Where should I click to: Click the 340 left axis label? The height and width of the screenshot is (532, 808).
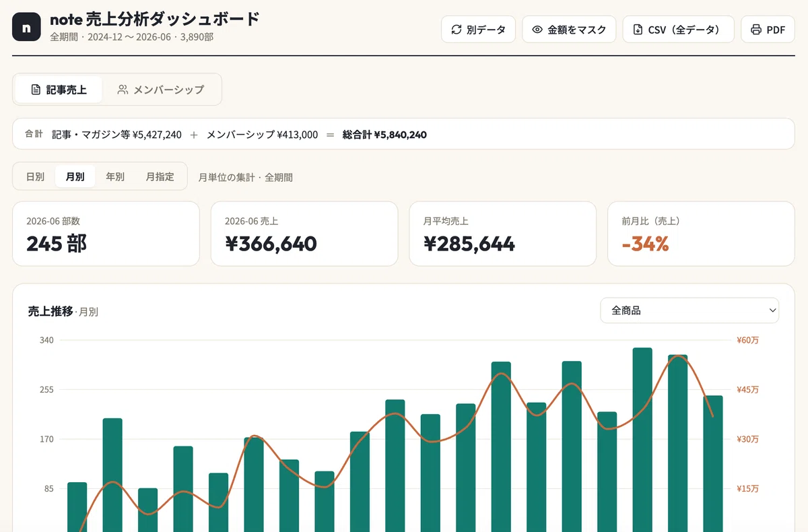pyautogui.click(x=46, y=340)
